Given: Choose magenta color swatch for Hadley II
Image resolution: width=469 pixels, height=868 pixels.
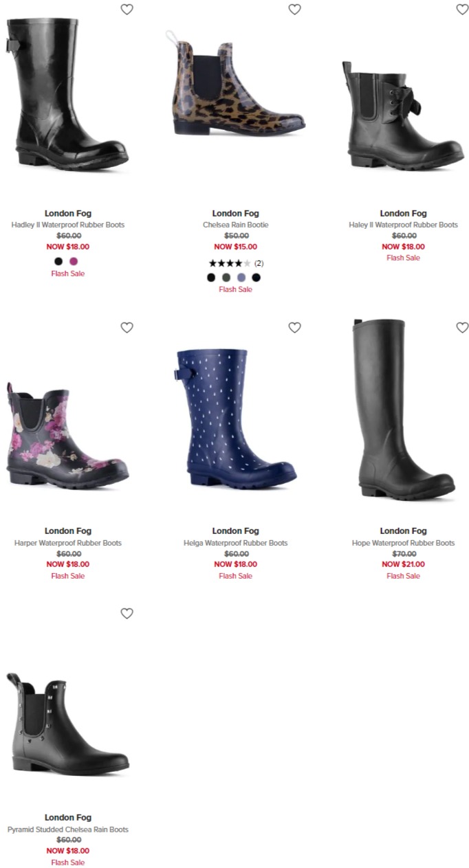Looking at the screenshot, I should click(x=74, y=261).
